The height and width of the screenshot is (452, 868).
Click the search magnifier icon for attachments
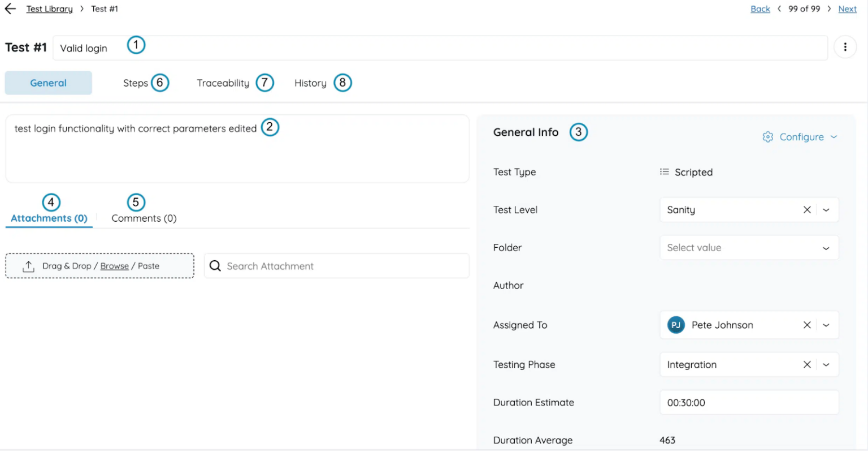[x=215, y=266]
